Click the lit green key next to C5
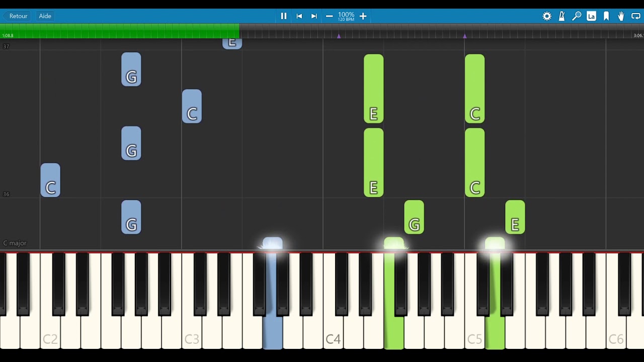The image size is (644, 362). coord(495,332)
